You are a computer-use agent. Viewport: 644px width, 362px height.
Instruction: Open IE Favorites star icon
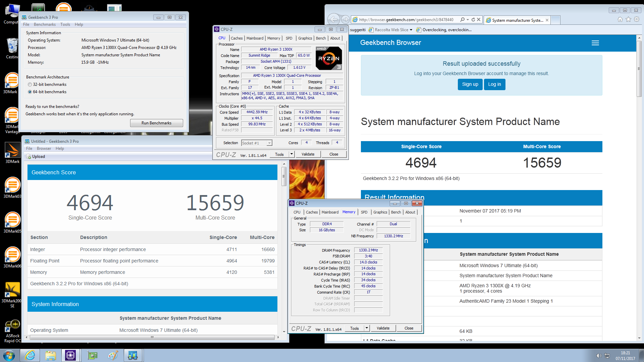(x=628, y=19)
